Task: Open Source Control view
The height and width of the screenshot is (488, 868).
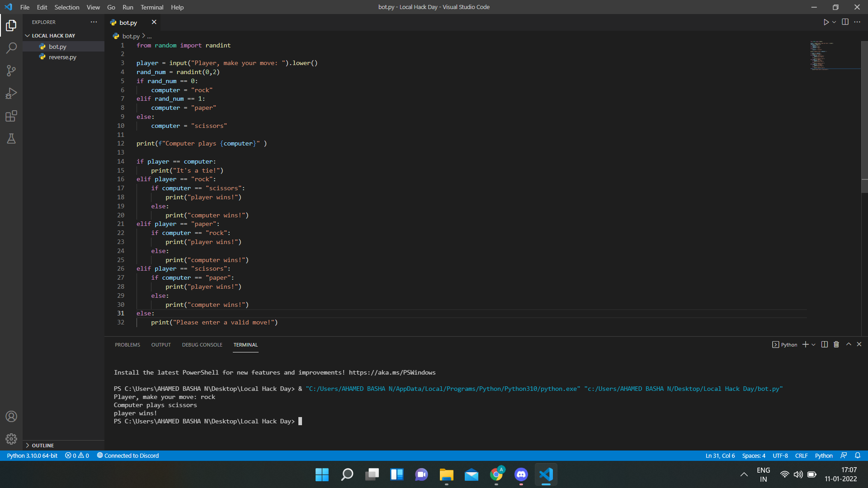Action: (x=11, y=70)
